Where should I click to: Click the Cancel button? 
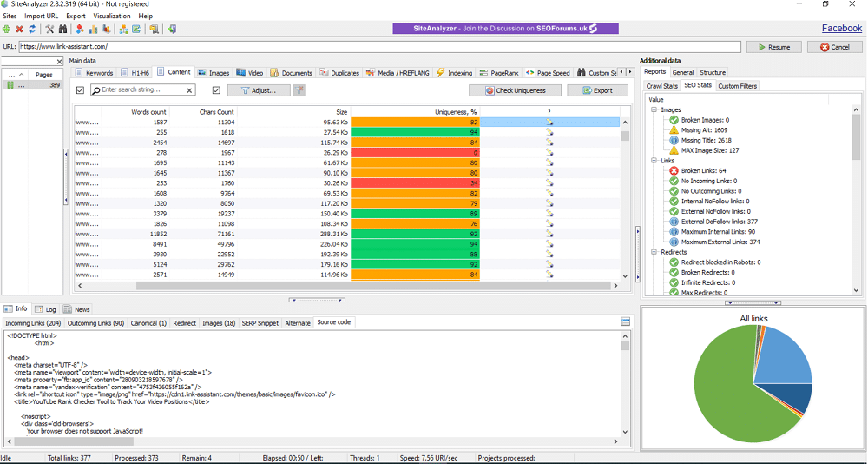(835, 47)
